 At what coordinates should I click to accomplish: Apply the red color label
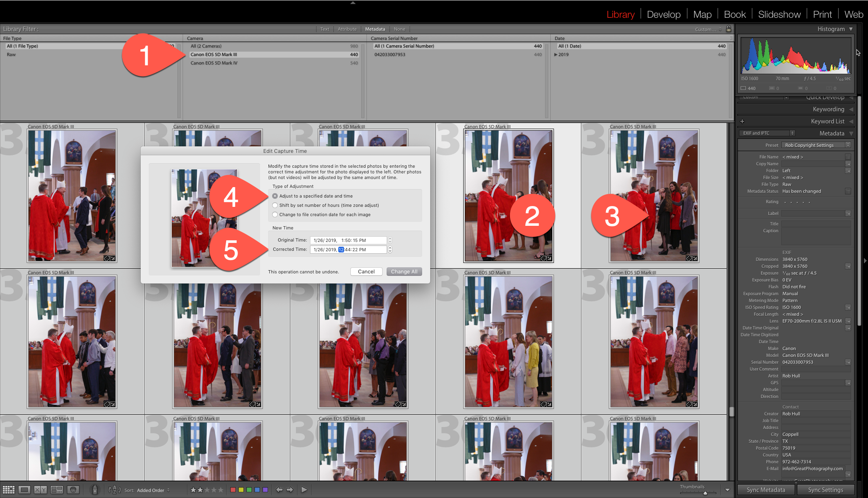[x=233, y=490]
